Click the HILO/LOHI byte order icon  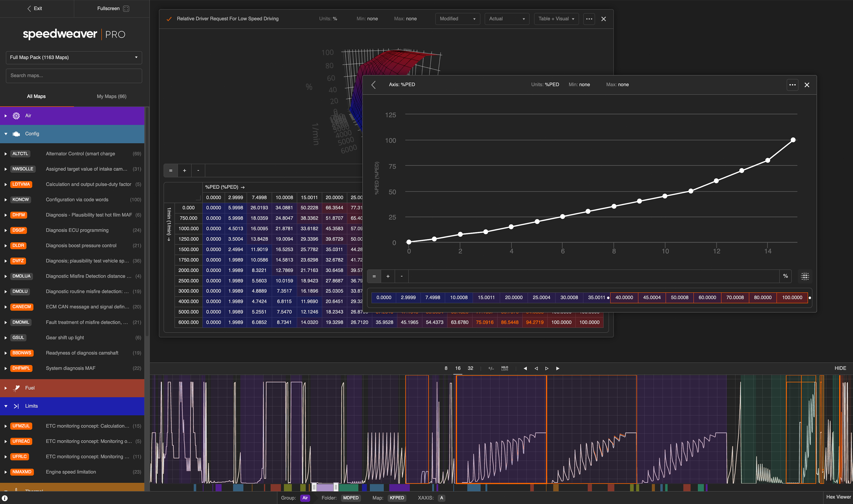click(505, 368)
